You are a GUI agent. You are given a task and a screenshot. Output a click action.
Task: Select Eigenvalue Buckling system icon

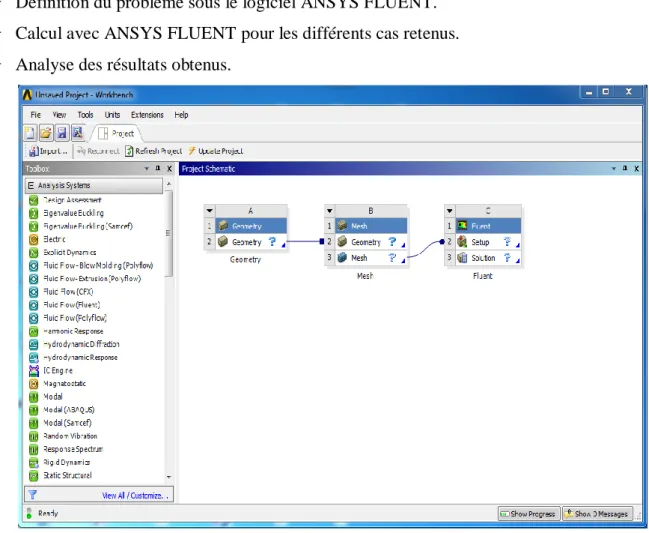[x=34, y=214]
